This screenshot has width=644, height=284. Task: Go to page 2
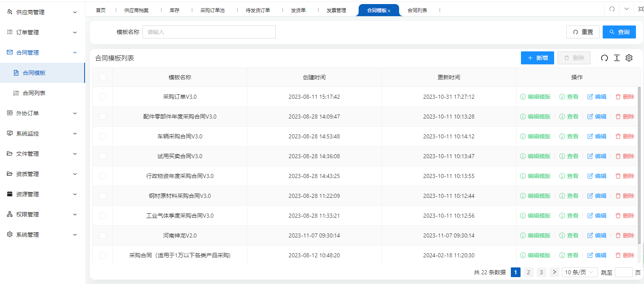[528, 272]
